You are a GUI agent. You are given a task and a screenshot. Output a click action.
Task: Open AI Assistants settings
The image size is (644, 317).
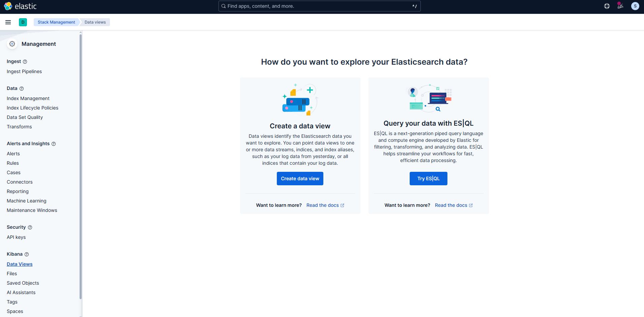(21, 292)
